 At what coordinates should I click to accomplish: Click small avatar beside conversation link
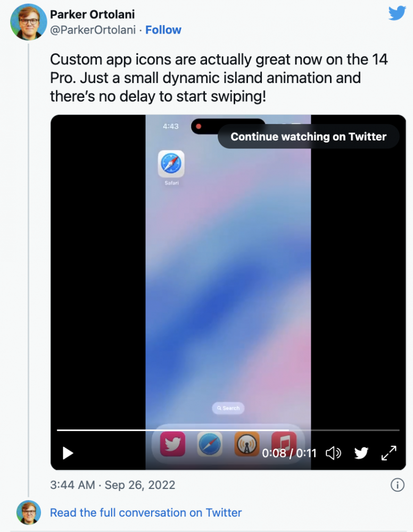point(29,513)
